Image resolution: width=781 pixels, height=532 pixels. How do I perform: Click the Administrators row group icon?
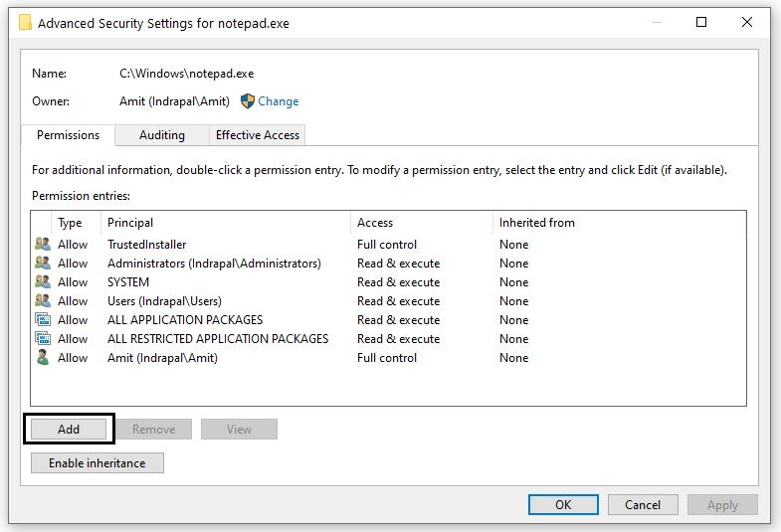(x=43, y=263)
